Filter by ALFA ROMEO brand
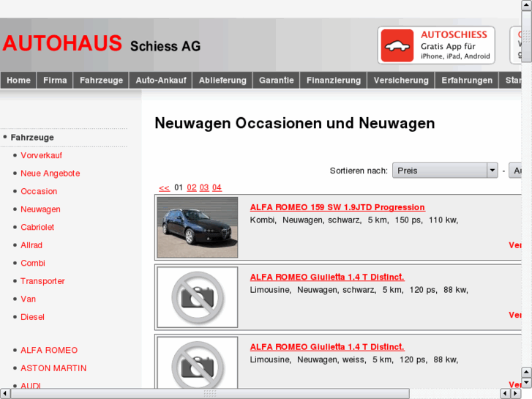The height and width of the screenshot is (399, 532). click(x=49, y=351)
